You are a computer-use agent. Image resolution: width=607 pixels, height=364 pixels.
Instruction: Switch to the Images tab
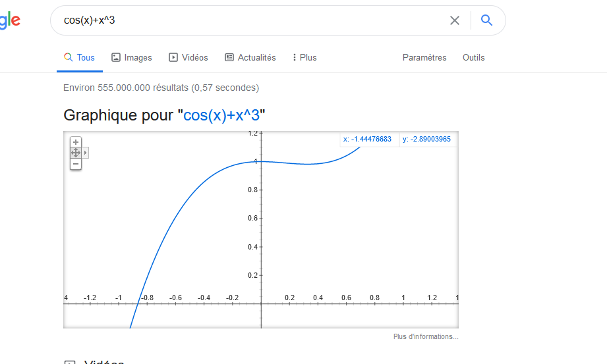[x=132, y=58]
